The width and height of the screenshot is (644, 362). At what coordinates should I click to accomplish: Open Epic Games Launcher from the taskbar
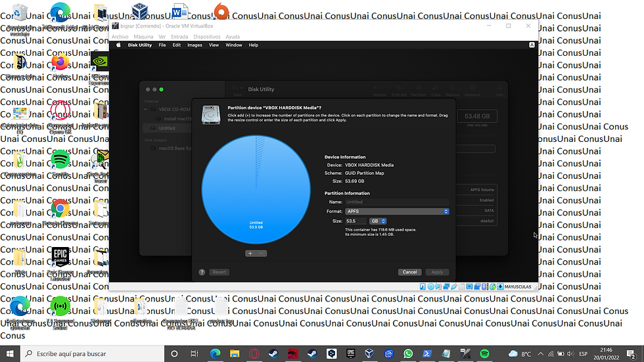click(x=350, y=353)
